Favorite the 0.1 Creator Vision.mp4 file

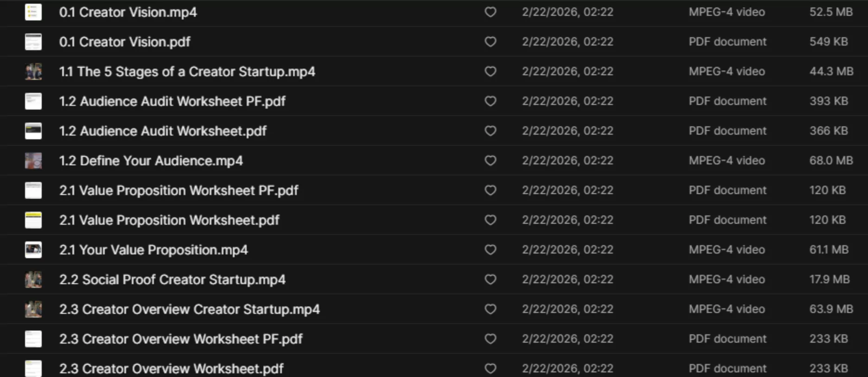click(490, 12)
